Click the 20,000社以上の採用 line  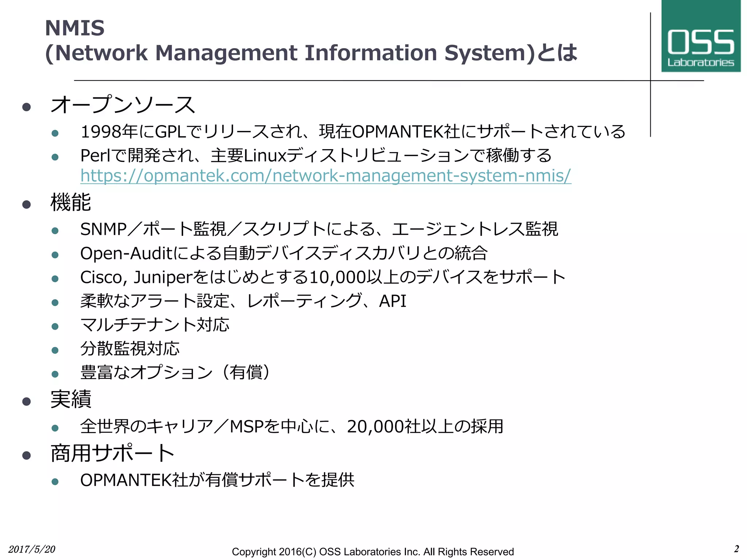[x=291, y=426]
